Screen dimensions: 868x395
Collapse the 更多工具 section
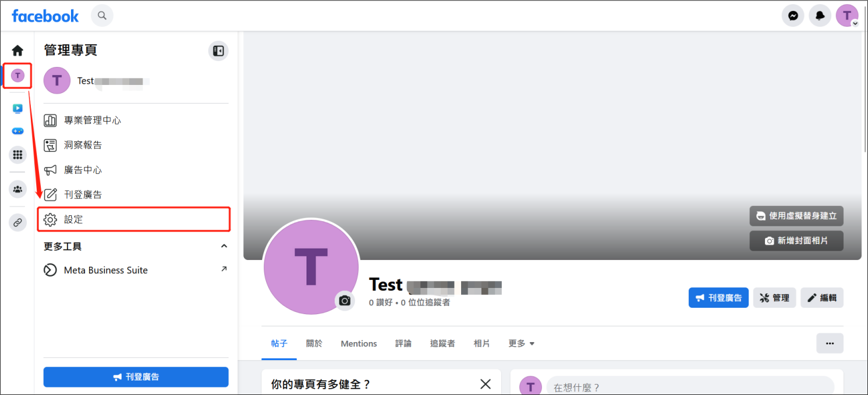tap(224, 245)
